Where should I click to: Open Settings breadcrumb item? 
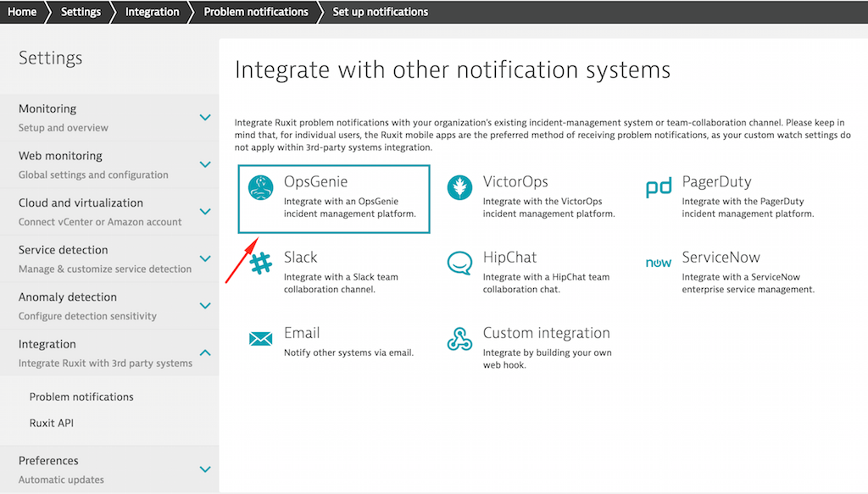[81, 12]
